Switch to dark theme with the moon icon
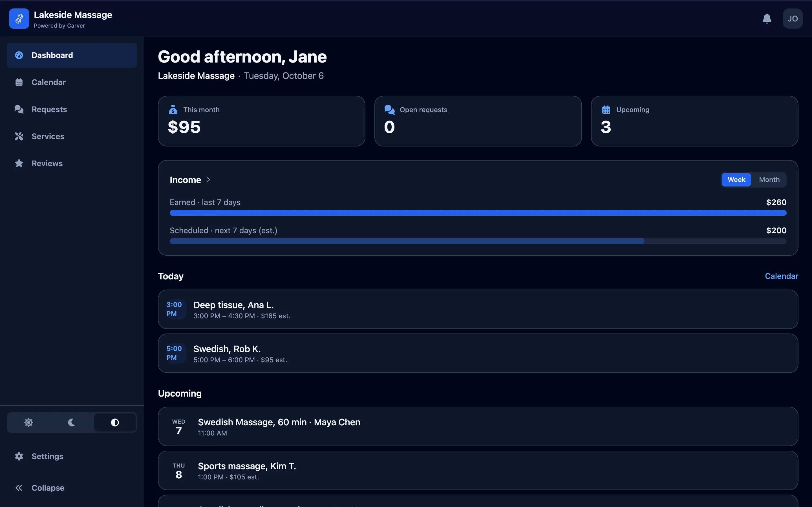812x507 pixels. (71, 422)
